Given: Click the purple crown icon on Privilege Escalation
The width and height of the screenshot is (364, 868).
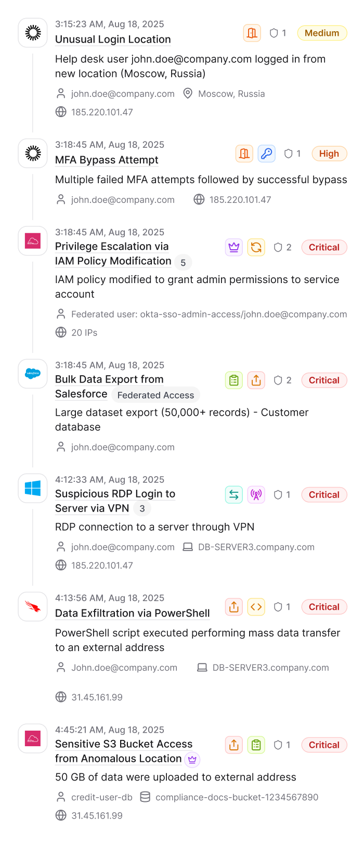Looking at the screenshot, I should [234, 247].
